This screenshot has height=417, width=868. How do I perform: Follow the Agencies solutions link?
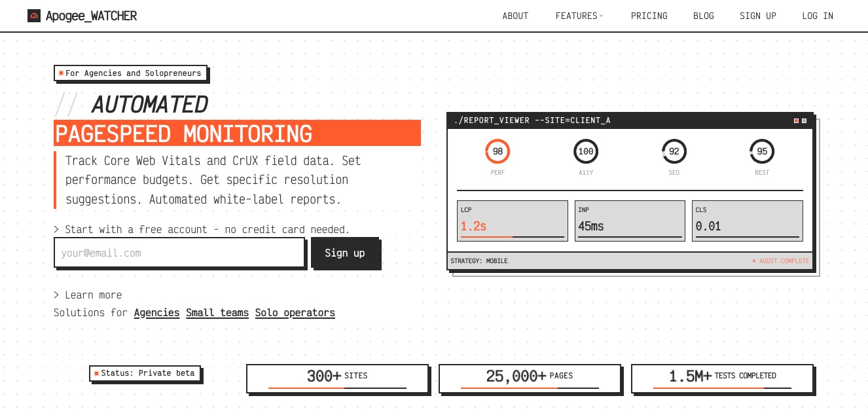[156, 313]
